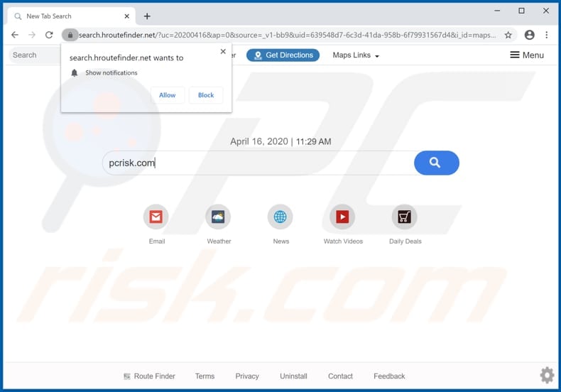
Task: Open the Chrome profile avatar
Action: [530, 35]
